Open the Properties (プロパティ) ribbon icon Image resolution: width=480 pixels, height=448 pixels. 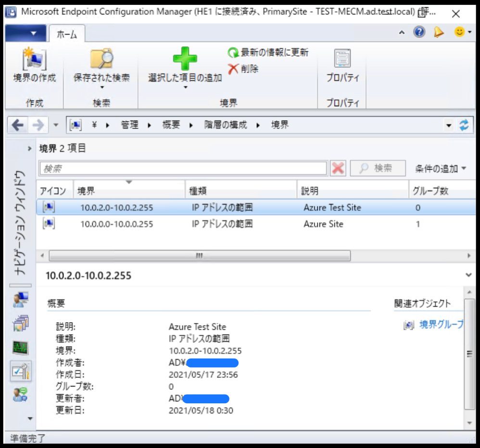click(342, 58)
